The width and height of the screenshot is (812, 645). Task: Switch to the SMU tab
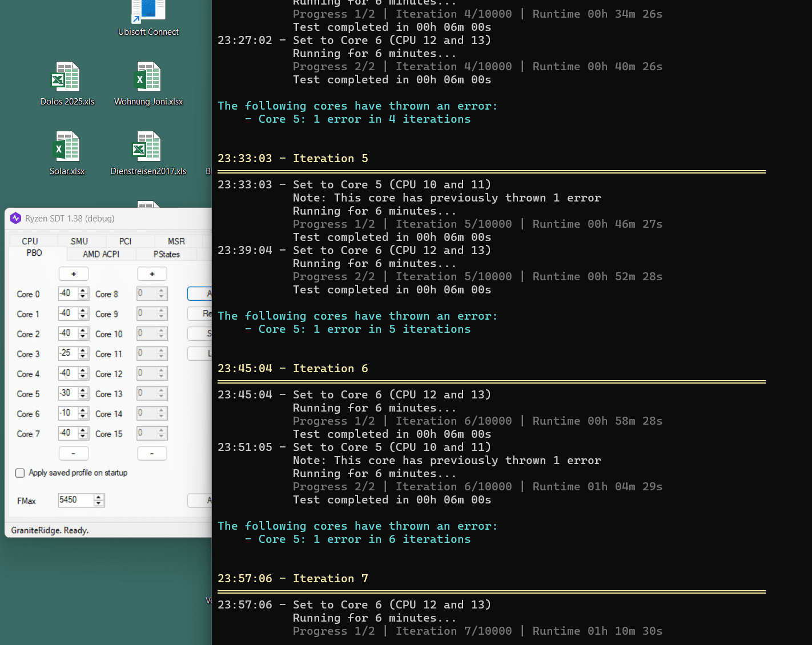pos(79,241)
